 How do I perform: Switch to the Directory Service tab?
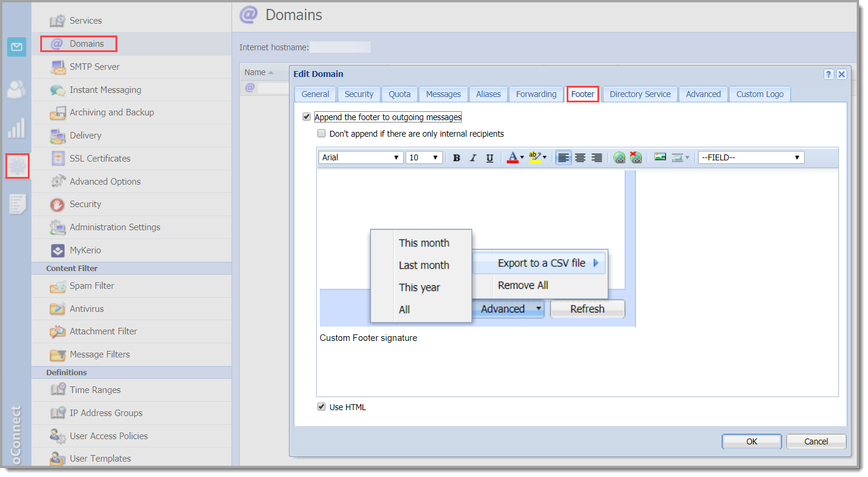640,94
